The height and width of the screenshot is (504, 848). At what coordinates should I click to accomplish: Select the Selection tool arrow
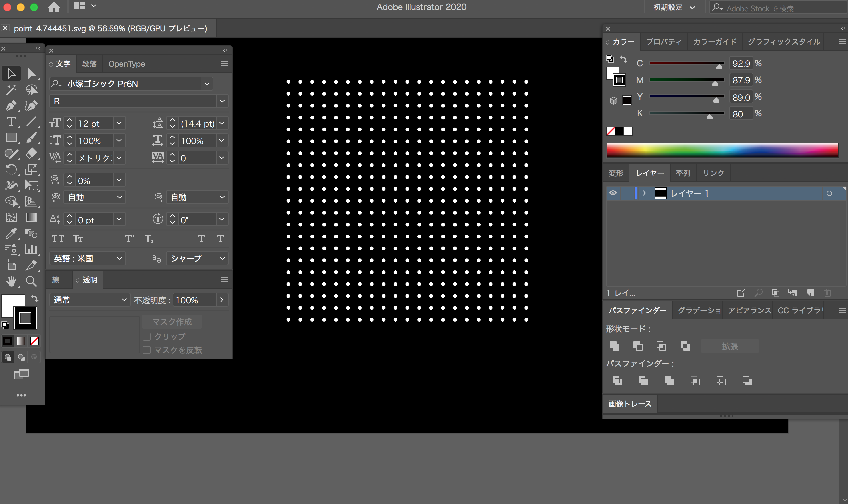point(11,73)
